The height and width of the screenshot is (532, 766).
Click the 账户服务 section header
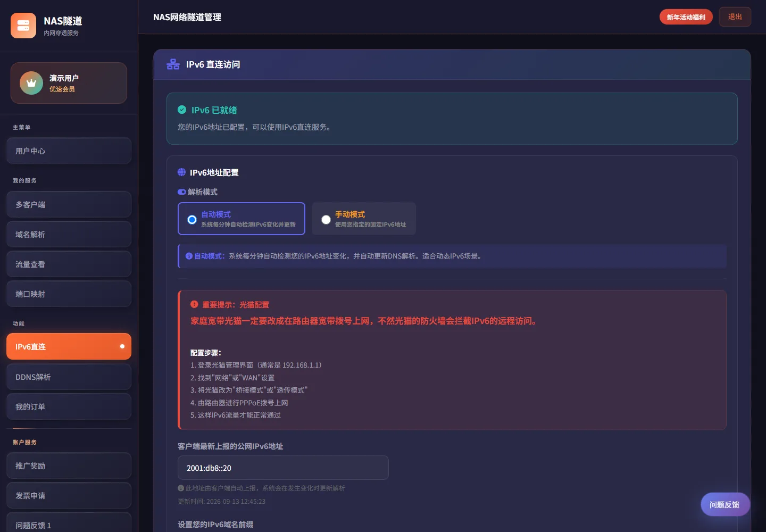click(24, 443)
